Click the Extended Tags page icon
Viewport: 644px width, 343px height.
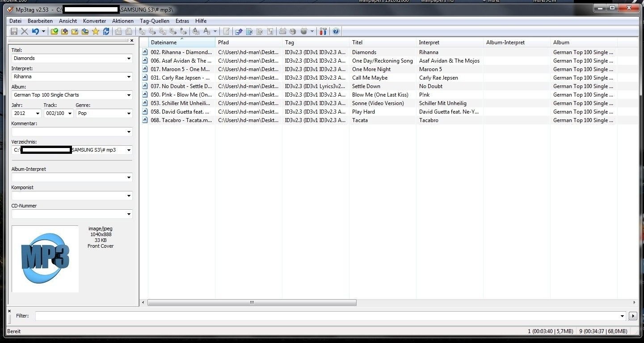pyautogui.click(x=226, y=31)
